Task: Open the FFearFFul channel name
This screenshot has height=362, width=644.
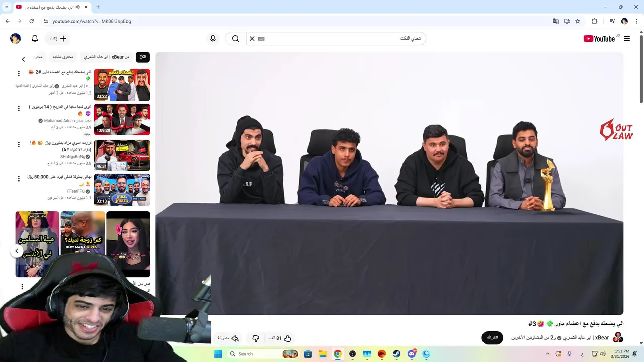Action: pyautogui.click(x=76, y=191)
